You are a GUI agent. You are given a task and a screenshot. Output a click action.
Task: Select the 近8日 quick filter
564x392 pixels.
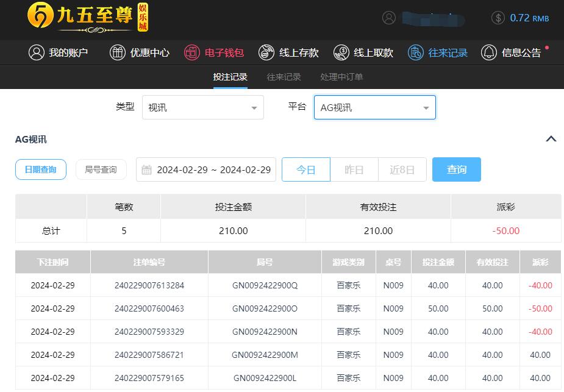(402, 169)
